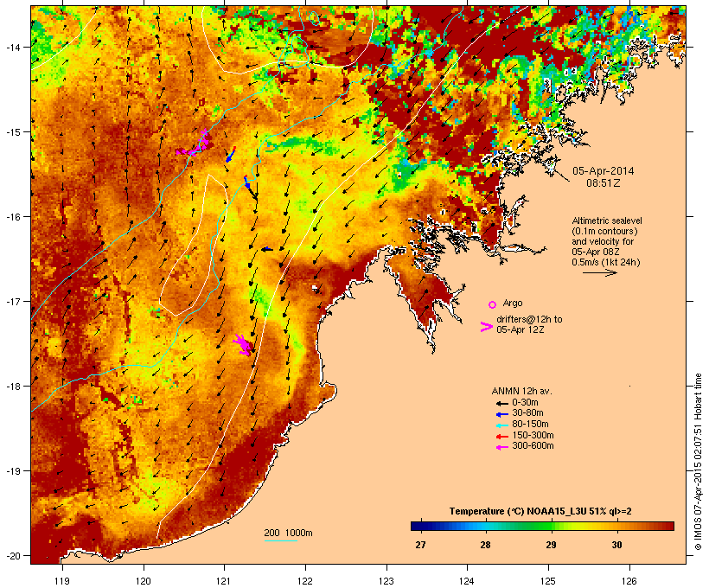
Task: Click longitude axis label 123
Action: click(x=386, y=581)
